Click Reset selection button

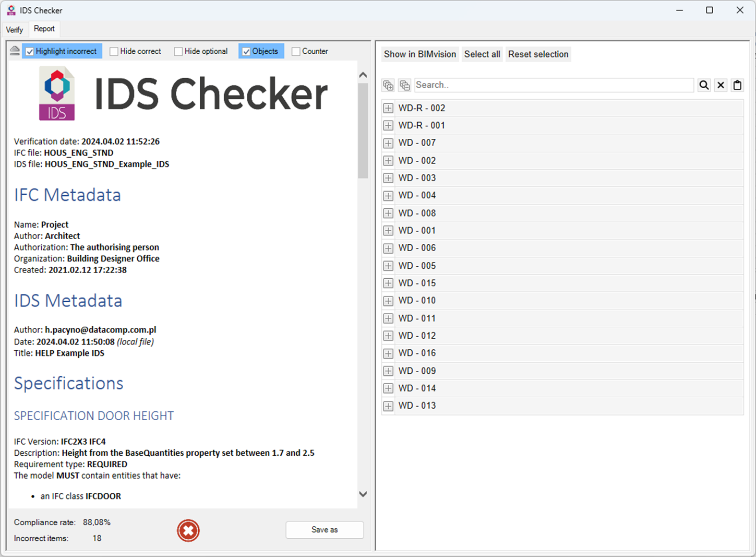coord(538,54)
